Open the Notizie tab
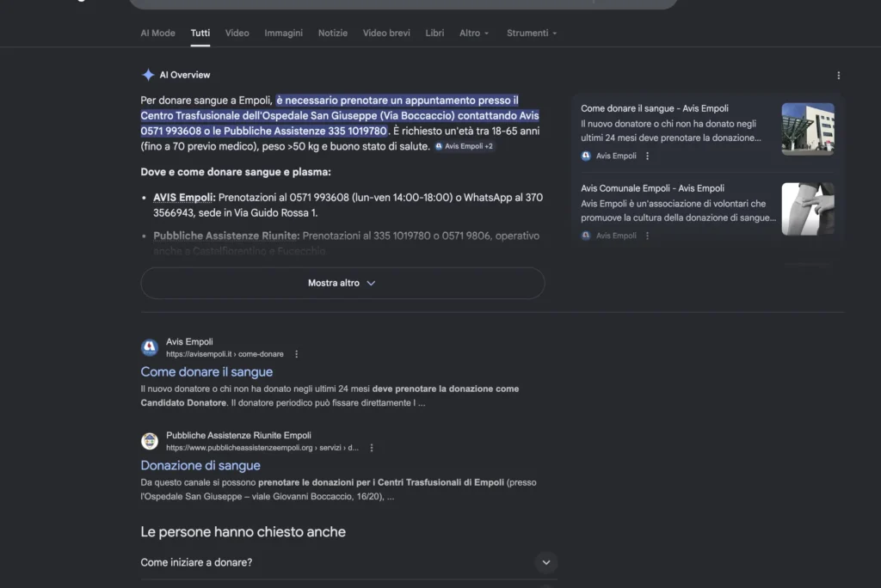881x588 pixels. (x=333, y=34)
